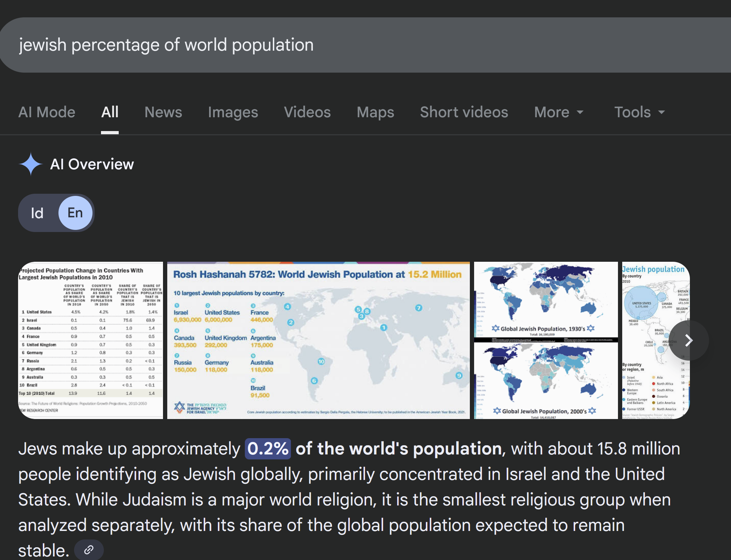Open the Short videos tab

pos(464,112)
